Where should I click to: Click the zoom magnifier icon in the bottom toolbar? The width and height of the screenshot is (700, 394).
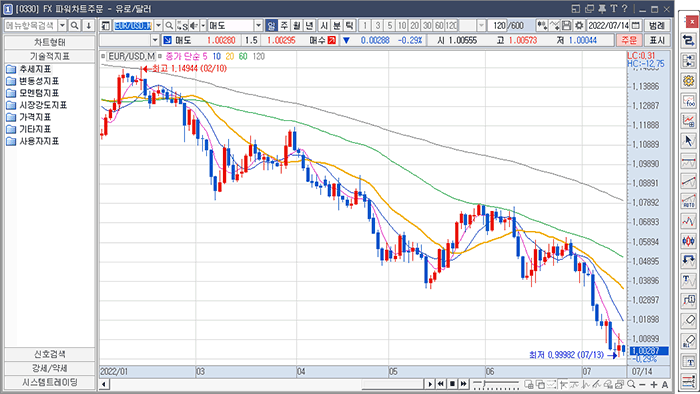point(631,384)
